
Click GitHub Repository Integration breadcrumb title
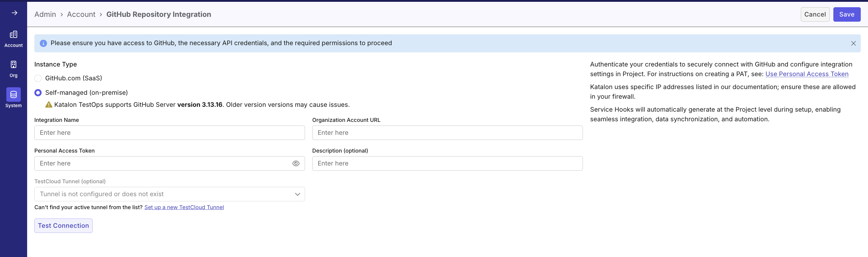click(x=159, y=14)
